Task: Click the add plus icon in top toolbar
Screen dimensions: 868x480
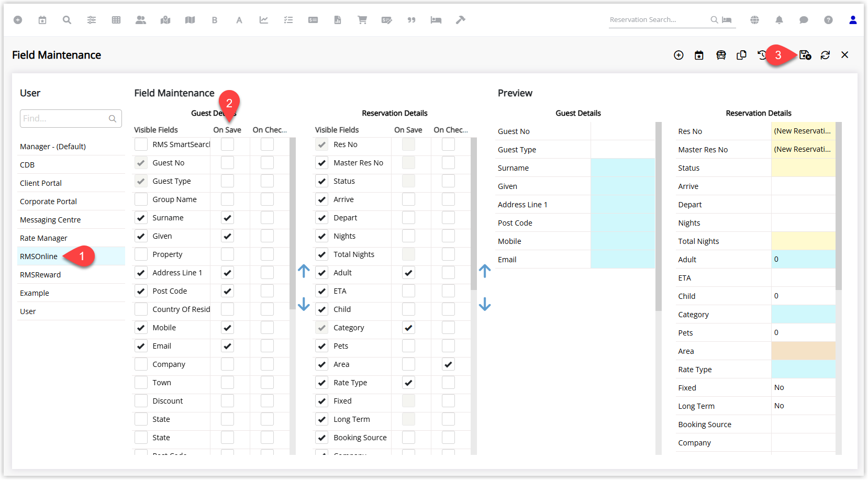Action: (18, 20)
